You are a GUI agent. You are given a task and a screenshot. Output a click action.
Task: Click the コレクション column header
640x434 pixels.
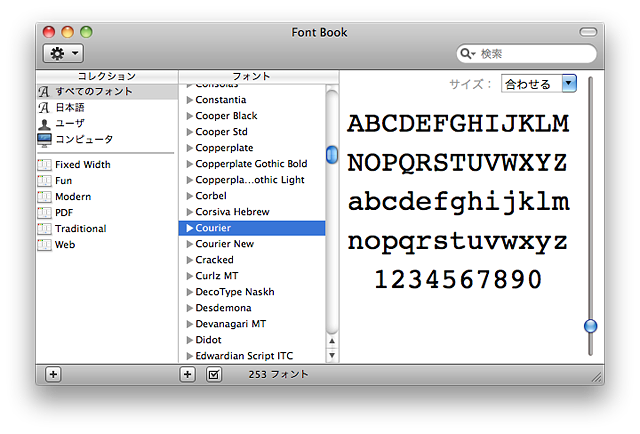pos(107,76)
